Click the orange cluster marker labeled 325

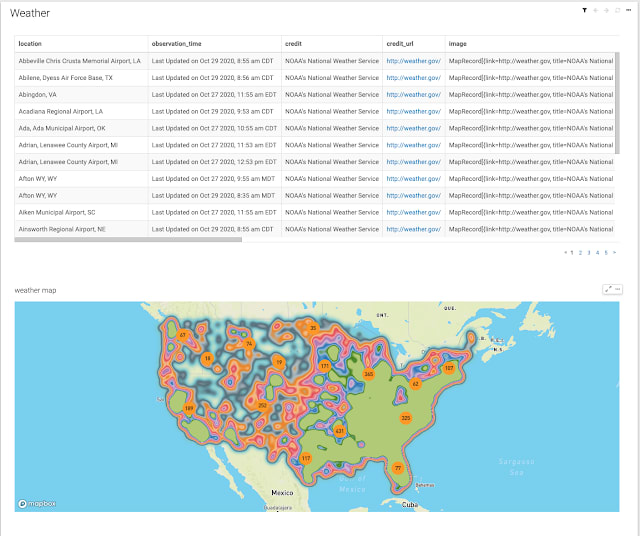pos(406,418)
